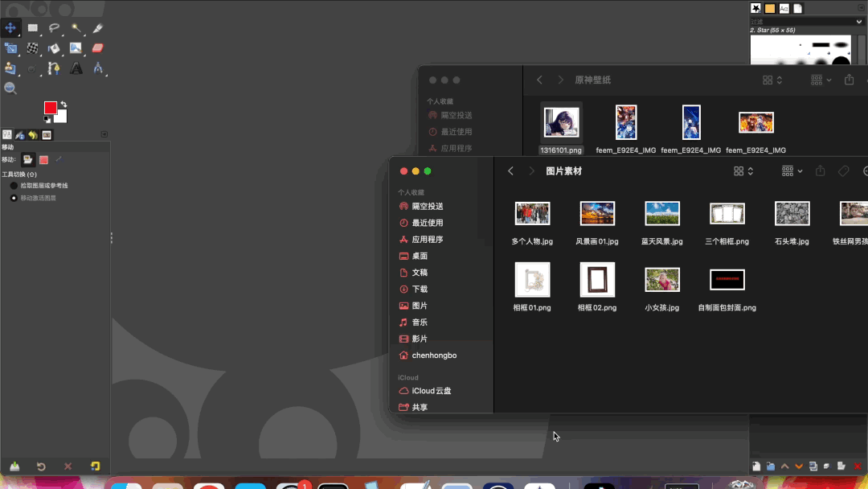Screen dimensions: 868x489
Task: Click Share button in 图片素材 window
Action: pyautogui.click(x=821, y=171)
